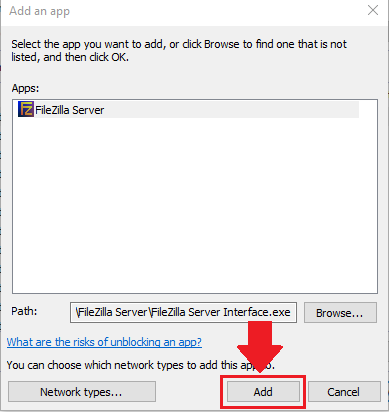This screenshot has width=389, height=412.
Task: Click the instruction text about Browse
Action: pos(179,51)
